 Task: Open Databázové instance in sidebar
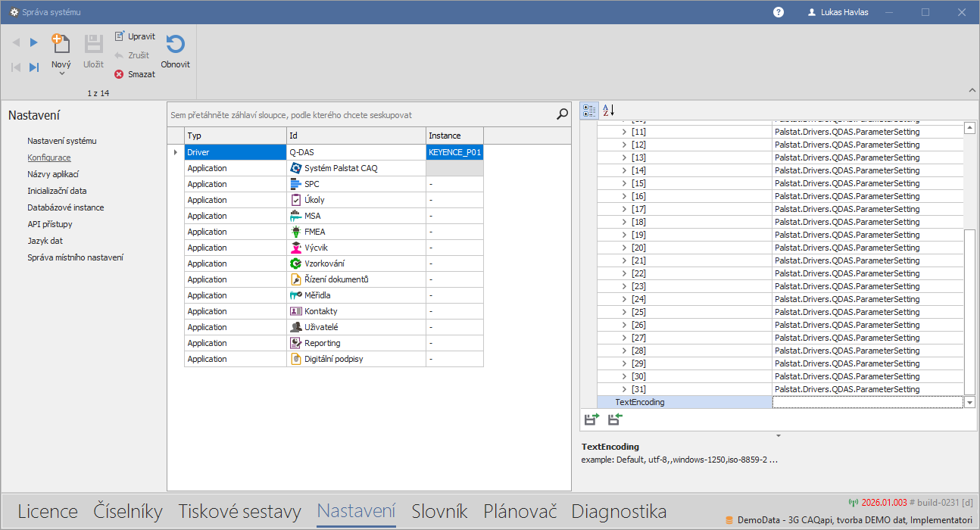click(x=66, y=207)
